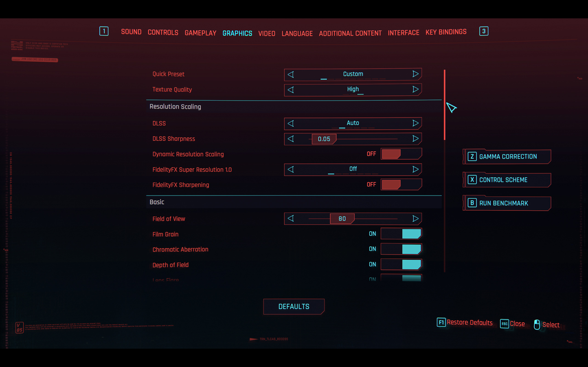588x367 pixels.
Task: Click the Field of View slider handle
Action: click(x=342, y=219)
